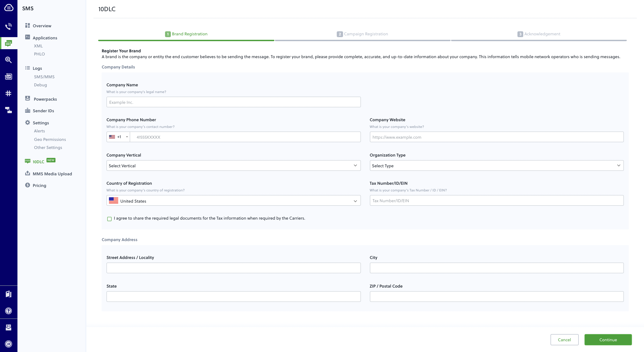
Task: Open the Select Vertical dropdown
Action: pos(233,165)
